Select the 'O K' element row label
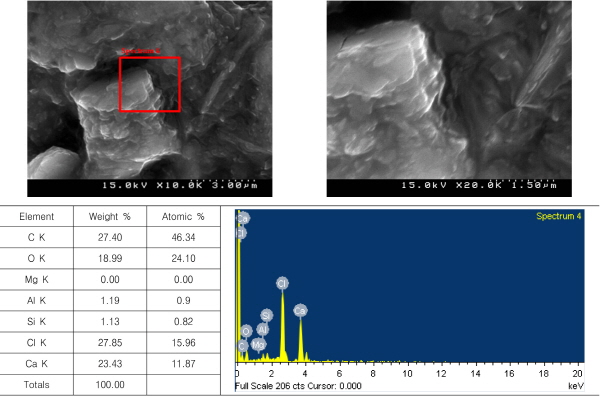The height and width of the screenshot is (397, 600). pyautogui.click(x=37, y=259)
